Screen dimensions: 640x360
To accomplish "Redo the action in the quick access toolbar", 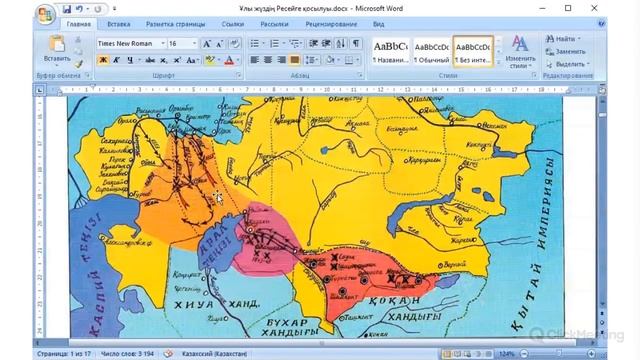I will (x=98, y=9).
